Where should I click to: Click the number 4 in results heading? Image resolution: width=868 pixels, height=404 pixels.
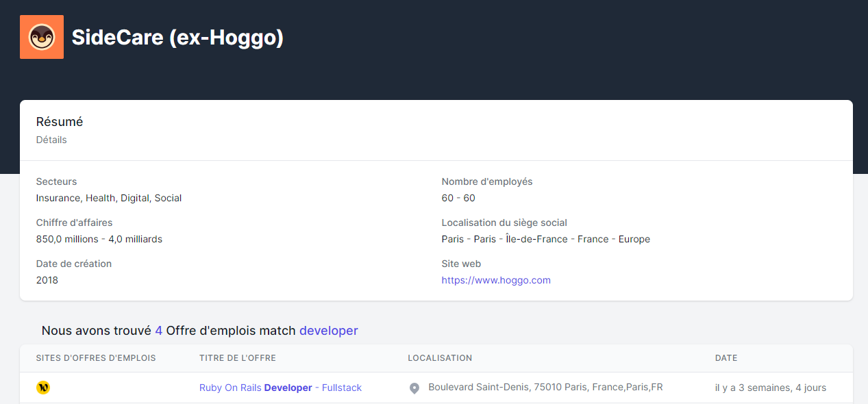pos(159,331)
